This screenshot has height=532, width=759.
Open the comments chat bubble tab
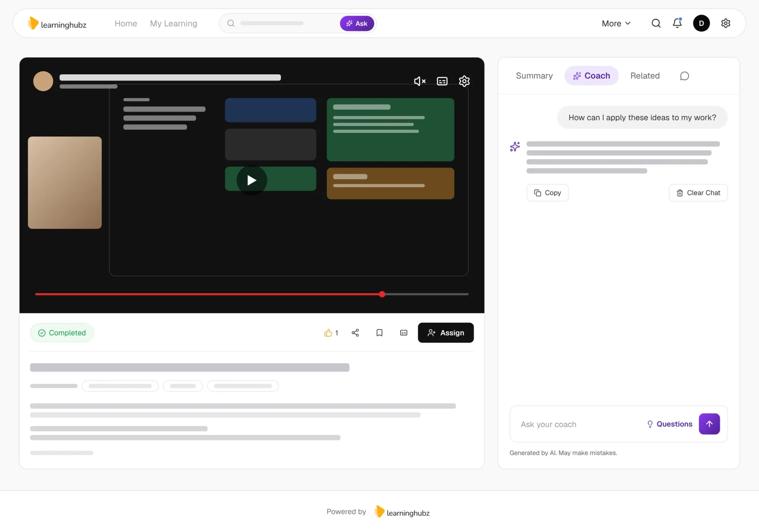[684, 76]
